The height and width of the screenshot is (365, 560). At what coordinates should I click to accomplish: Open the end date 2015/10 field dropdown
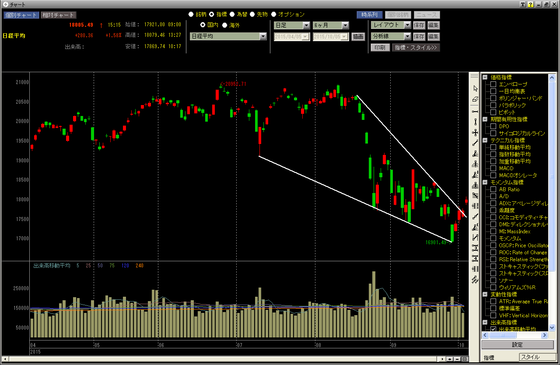click(x=345, y=37)
